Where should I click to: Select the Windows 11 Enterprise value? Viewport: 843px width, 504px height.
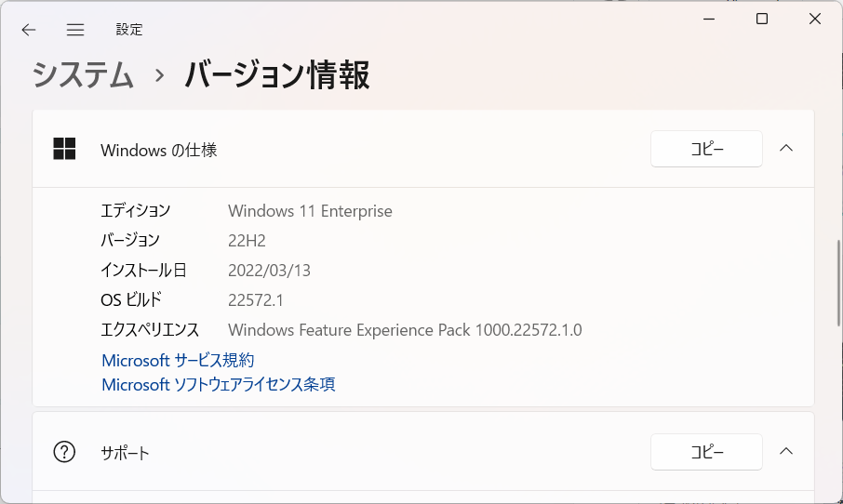click(310, 211)
